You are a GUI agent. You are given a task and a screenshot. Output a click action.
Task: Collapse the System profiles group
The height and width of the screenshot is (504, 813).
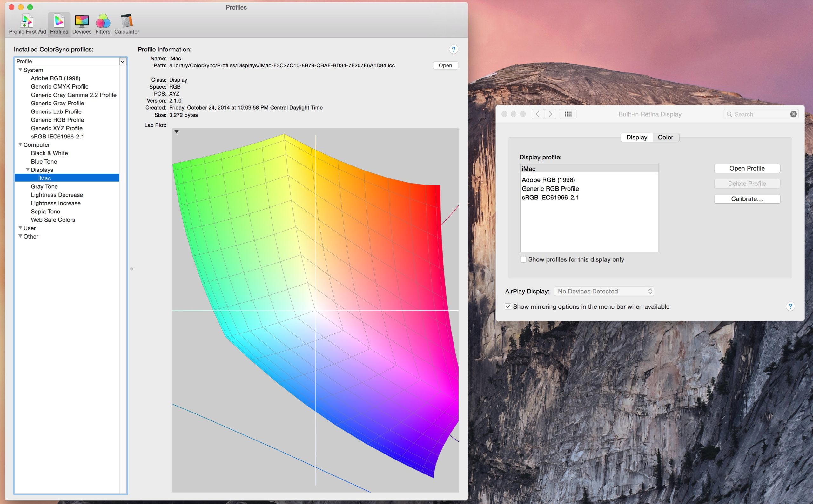21,69
